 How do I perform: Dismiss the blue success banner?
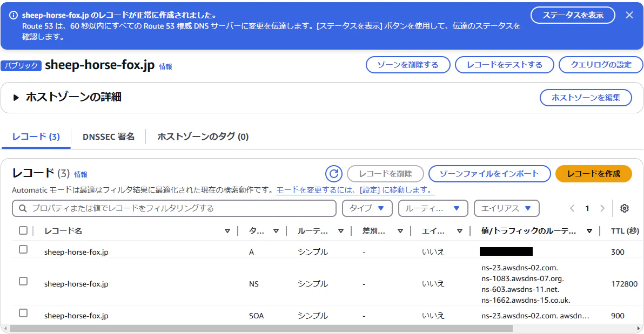tap(629, 15)
